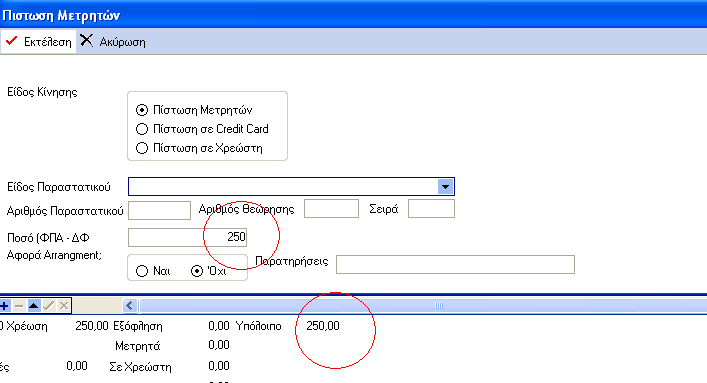Open the Είδος Παραστατικού dropdown arrow

[445, 187]
